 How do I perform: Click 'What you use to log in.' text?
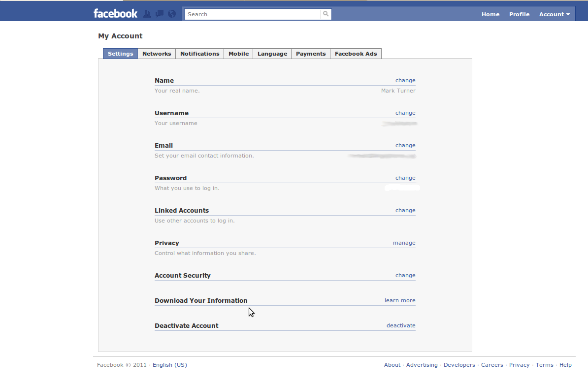point(187,188)
